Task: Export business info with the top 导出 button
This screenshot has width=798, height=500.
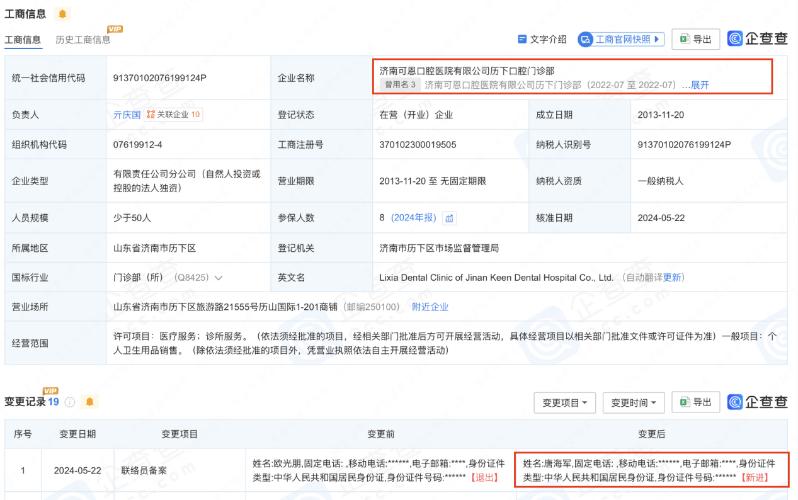Action: click(696, 39)
